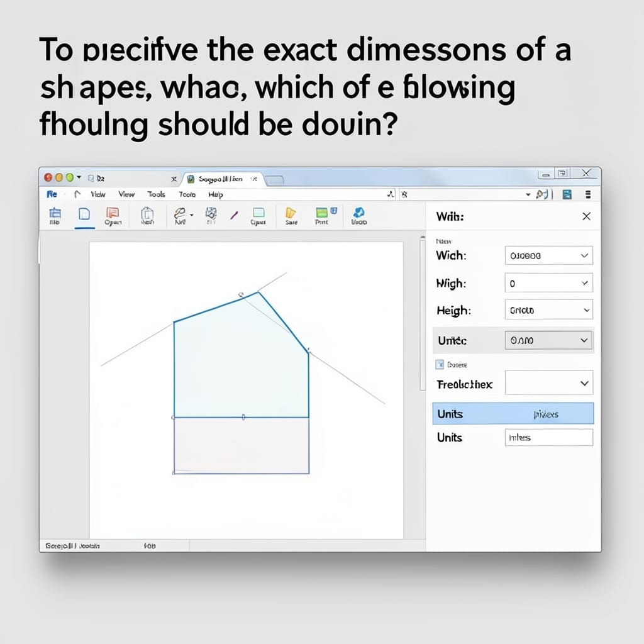
Task: Close the dimensions side panel
Action: pos(587,216)
